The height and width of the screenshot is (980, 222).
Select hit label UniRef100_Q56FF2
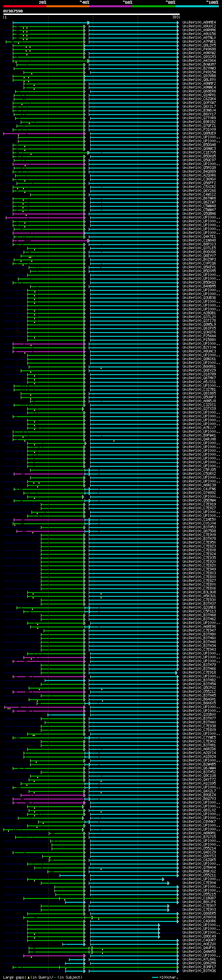click(x=199, y=183)
